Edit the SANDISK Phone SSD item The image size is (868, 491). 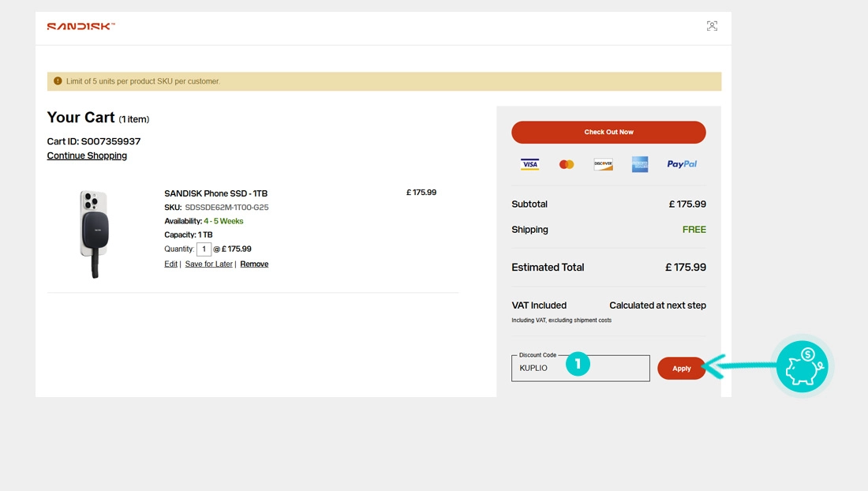pos(170,264)
